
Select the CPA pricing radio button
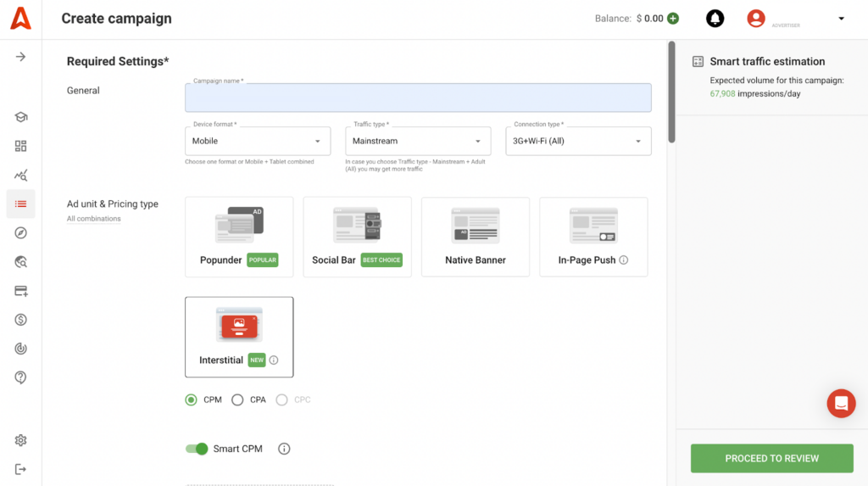(237, 399)
